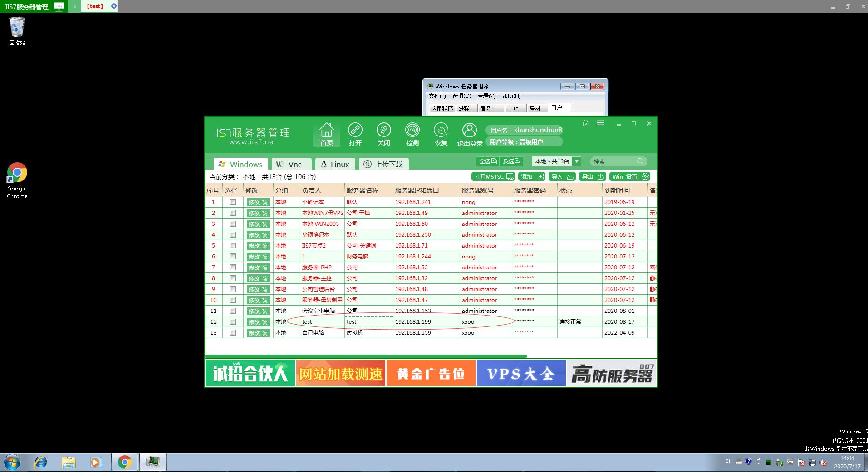Click the 诚招合伙人 banner
Image resolution: width=868 pixels, height=472 pixels.
250,373
